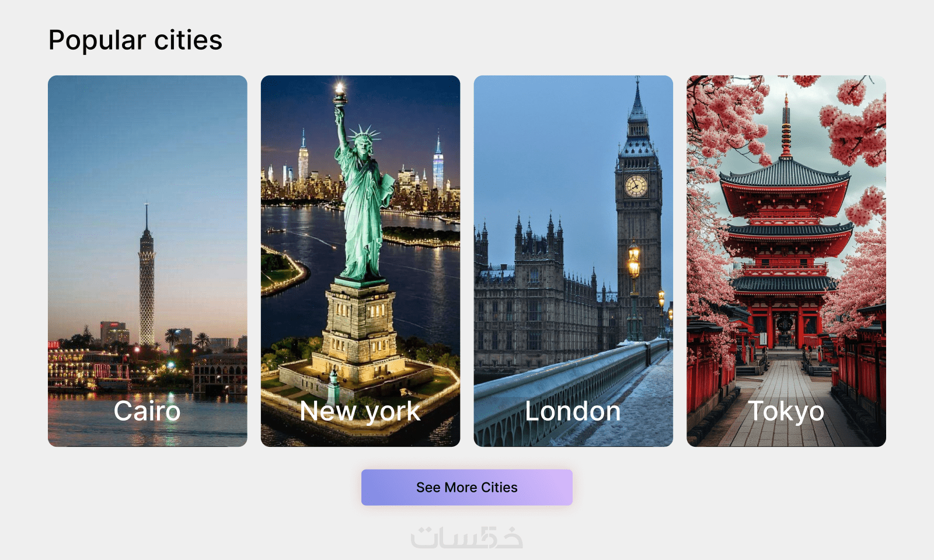Click the New york label text
Image resolution: width=934 pixels, height=560 pixels.
click(360, 412)
